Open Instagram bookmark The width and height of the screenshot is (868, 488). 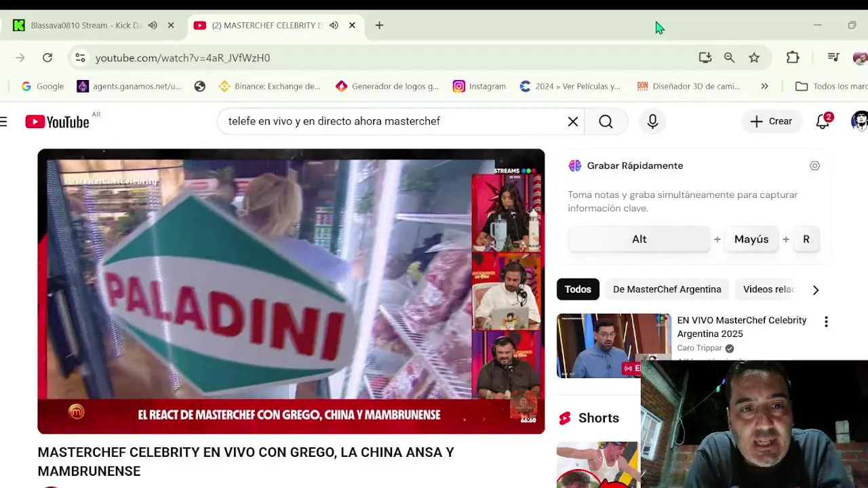tap(479, 86)
